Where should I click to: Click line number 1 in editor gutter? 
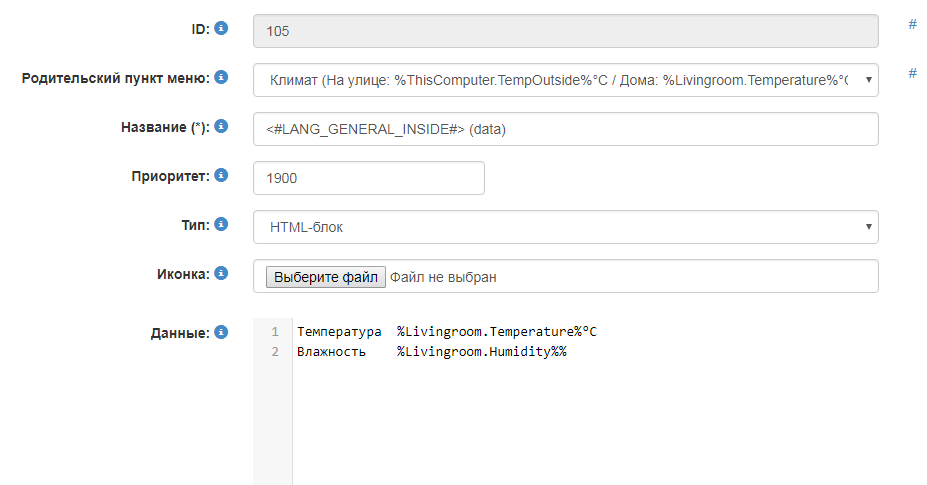[x=274, y=332]
